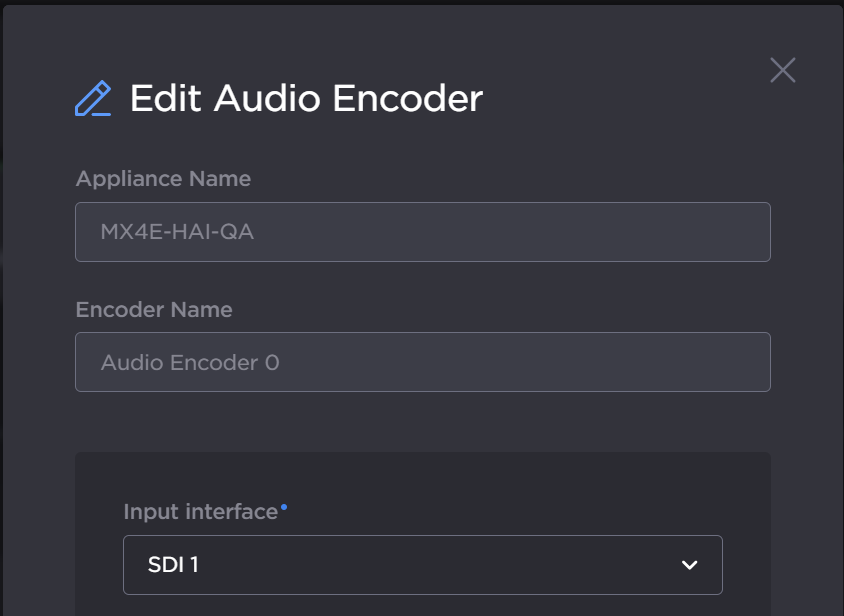
Task: Select the MX4E-HAI-QA appliance name box
Action: (422, 231)
